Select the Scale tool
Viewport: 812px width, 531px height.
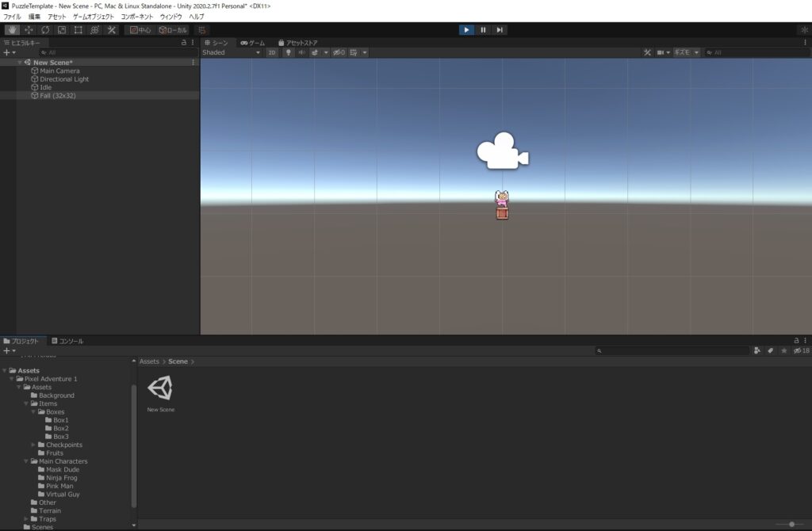(x=62, y=30)
